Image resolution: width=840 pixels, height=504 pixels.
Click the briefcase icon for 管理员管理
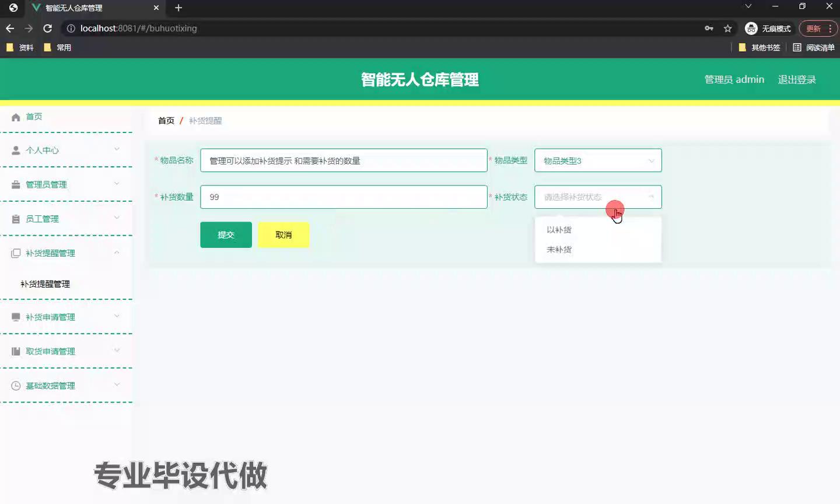[16, 185]
